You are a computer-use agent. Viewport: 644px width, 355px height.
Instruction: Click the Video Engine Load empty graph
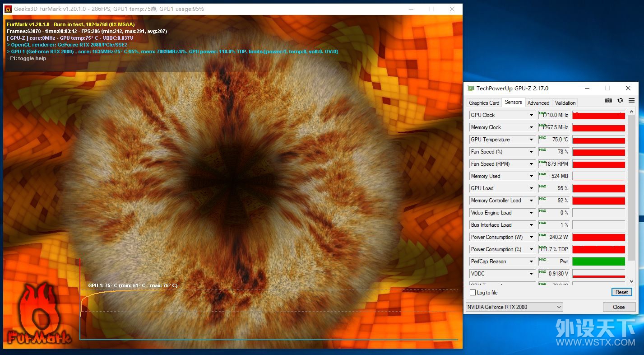(x=599, y=213)
